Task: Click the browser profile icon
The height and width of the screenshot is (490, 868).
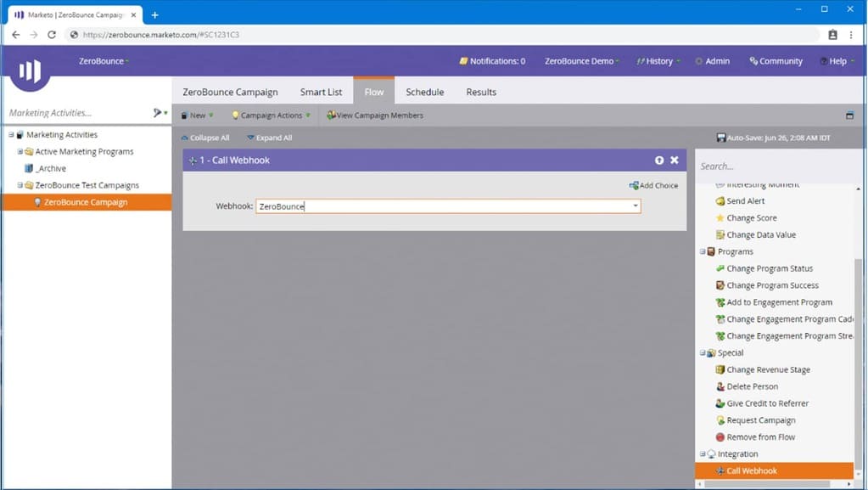Action: pos(832,34)
